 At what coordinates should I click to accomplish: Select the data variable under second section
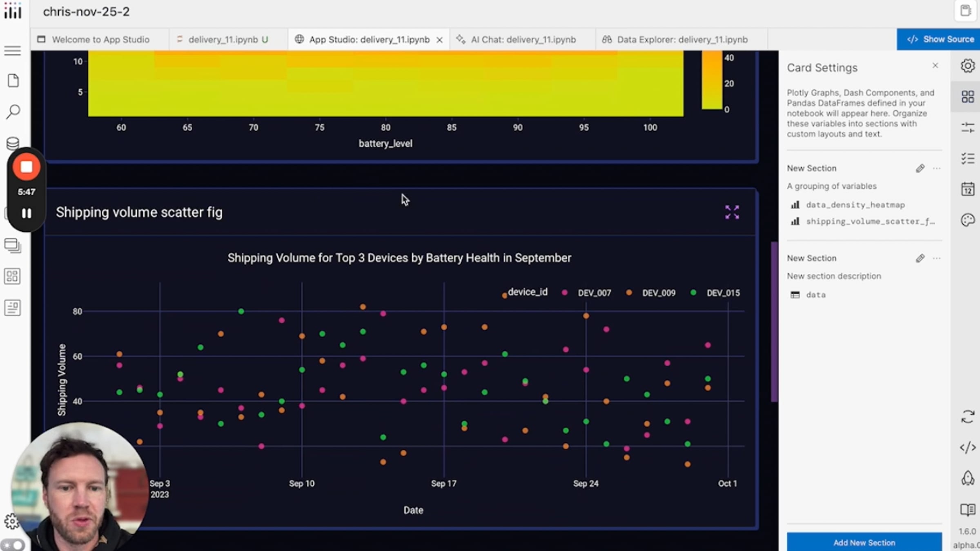815,295
